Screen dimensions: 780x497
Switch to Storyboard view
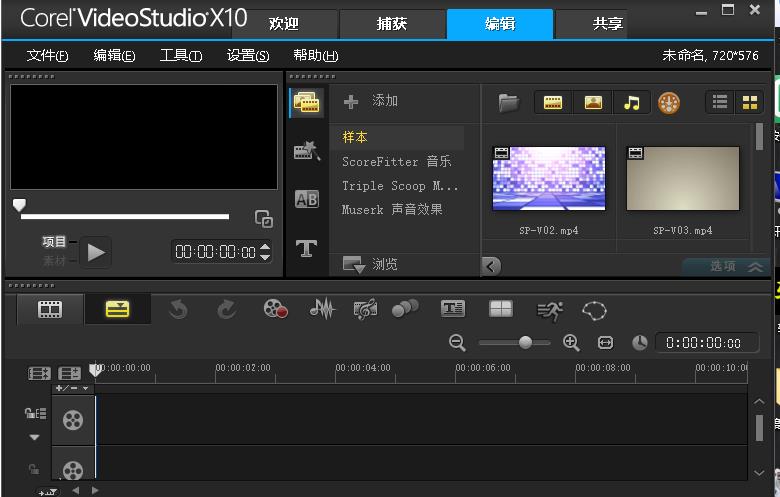click(50, 309)
